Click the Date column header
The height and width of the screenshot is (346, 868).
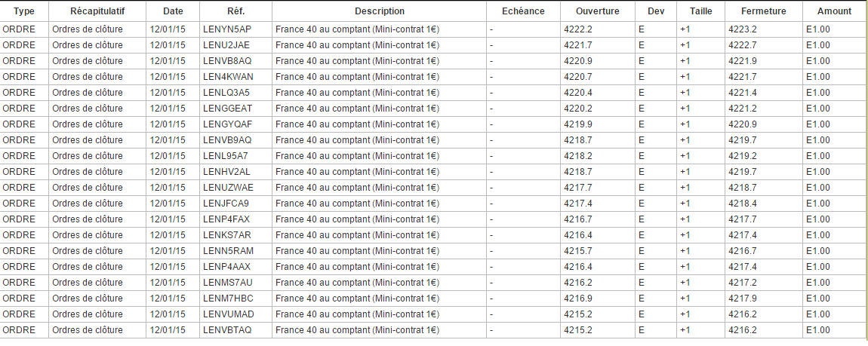(173, 11)
